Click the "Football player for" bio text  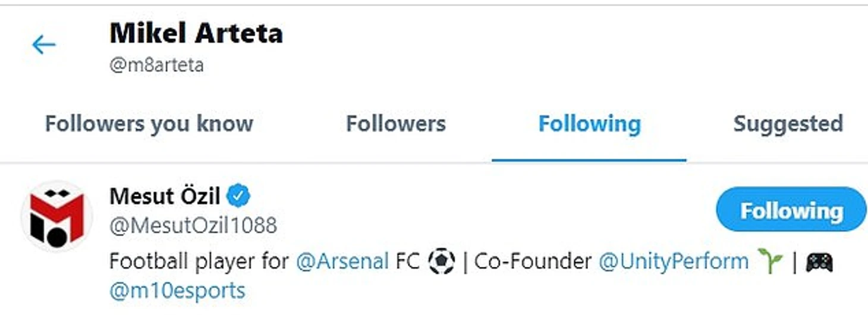coord(199,262)
